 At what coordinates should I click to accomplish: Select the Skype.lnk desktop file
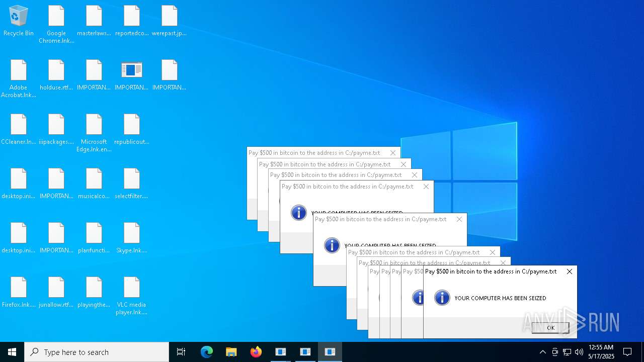(132, 238)
